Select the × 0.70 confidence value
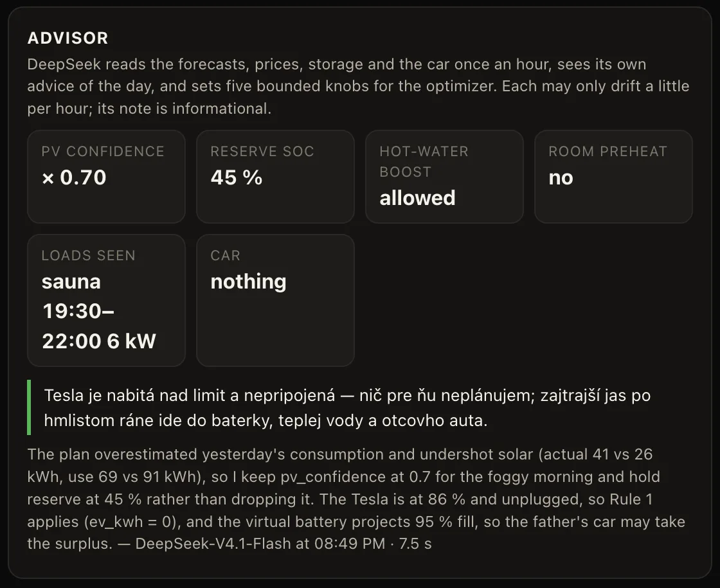The image size is (720, 588). pyautogui.click(x=74, y=177)
